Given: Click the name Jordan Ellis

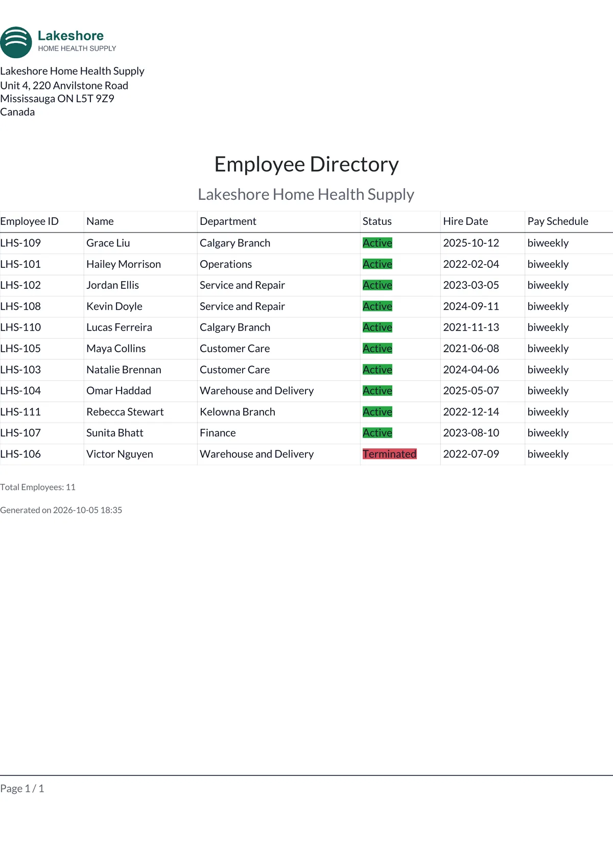Looking at the screenshot, I should tap(112, 285).
